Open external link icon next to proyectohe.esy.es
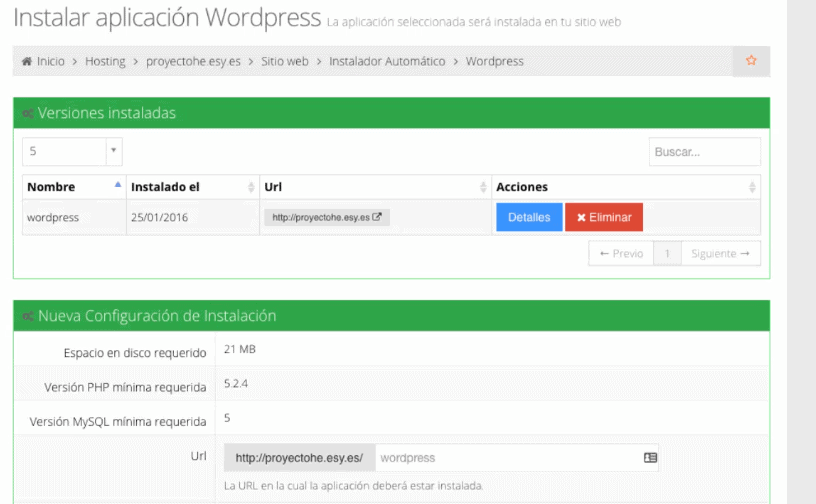The width and height of the screenshot is (816, 504). [377, 217]
